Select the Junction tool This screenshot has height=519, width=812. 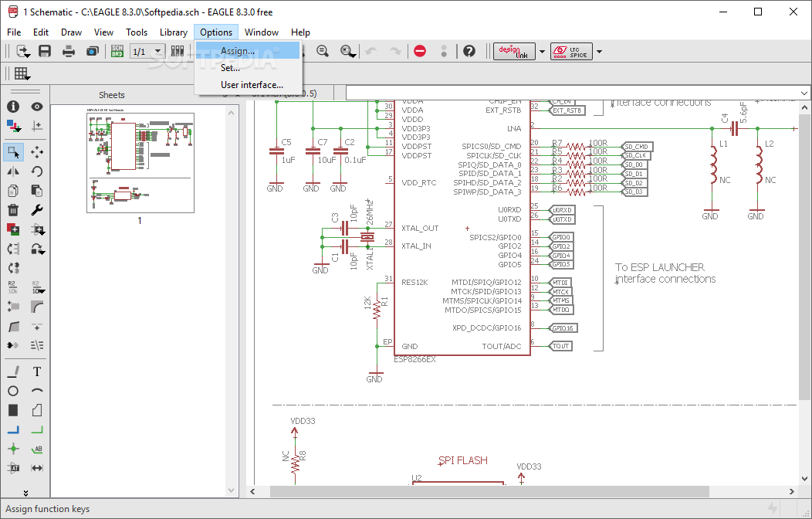(13, 449)
